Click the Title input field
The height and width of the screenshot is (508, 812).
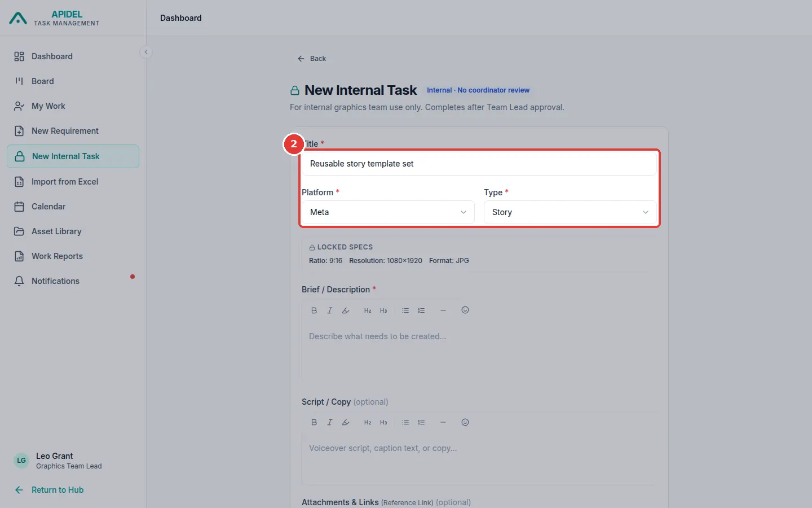[x=479, y=164]
